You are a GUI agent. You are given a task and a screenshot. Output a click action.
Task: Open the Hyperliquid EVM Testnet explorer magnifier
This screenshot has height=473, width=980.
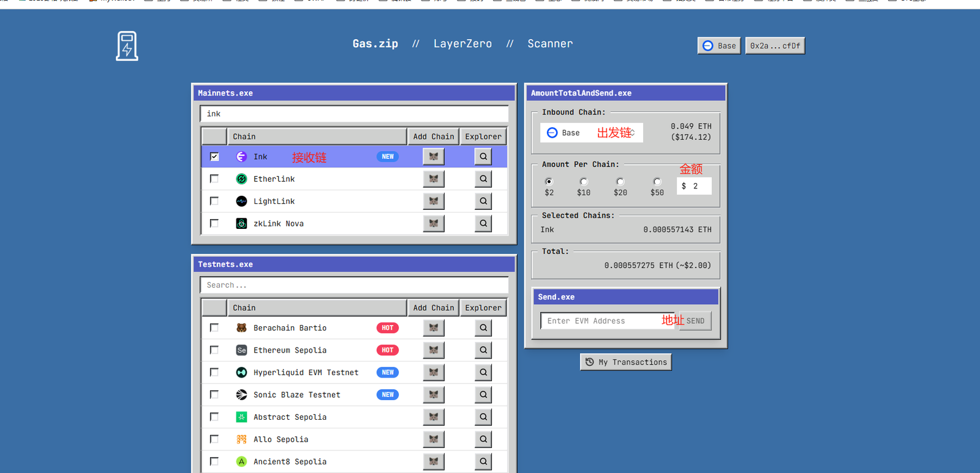point(483,372)
